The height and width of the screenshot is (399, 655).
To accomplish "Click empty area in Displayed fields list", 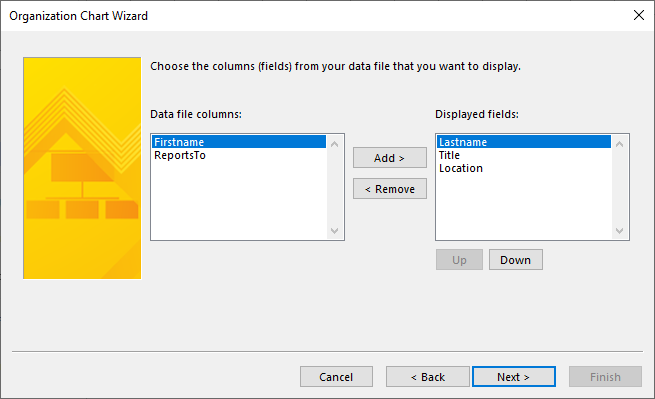I will coord(524,207).
